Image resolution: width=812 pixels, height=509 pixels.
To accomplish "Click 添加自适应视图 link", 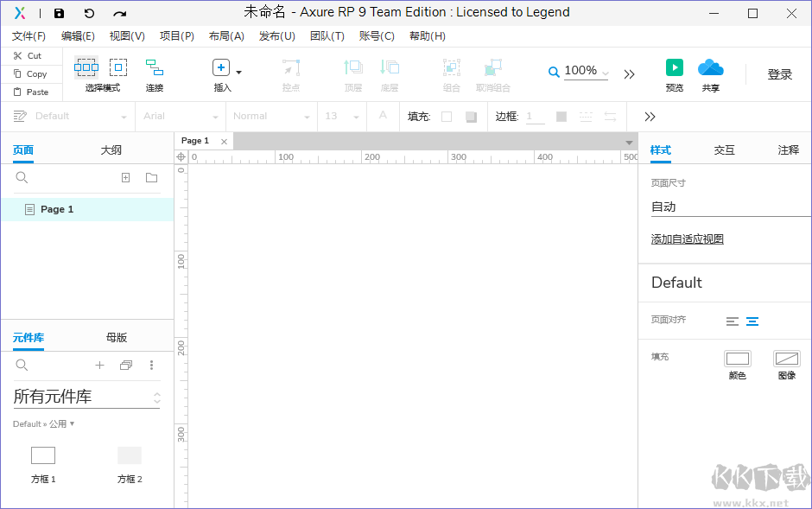I will point(687,239).
